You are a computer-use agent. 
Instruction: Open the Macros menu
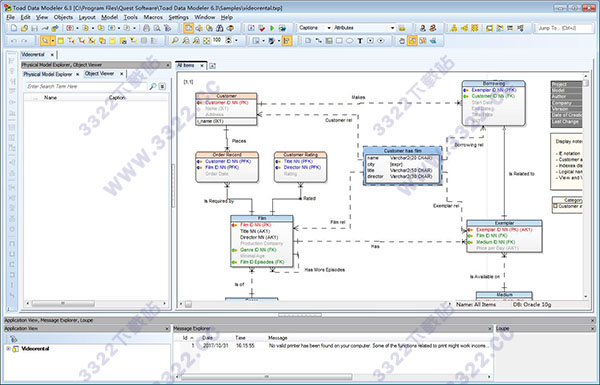(153, 17)
